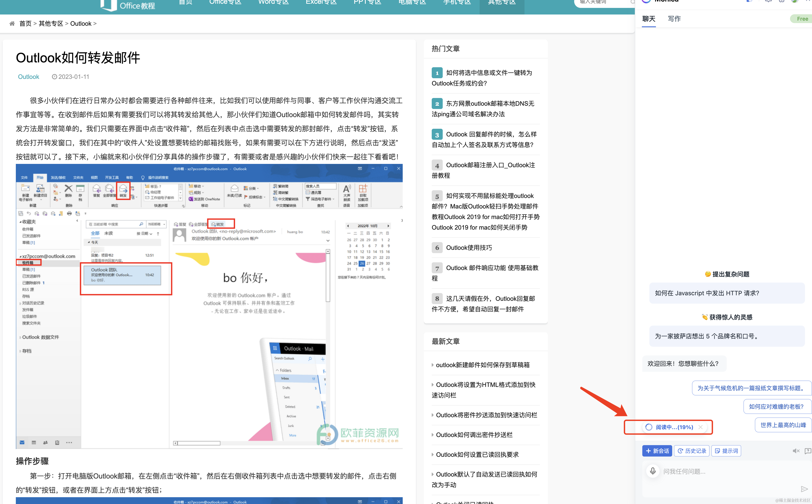Start a 新会话 new chat
Screen dimensions: 812x504
(x=657, y=451)
